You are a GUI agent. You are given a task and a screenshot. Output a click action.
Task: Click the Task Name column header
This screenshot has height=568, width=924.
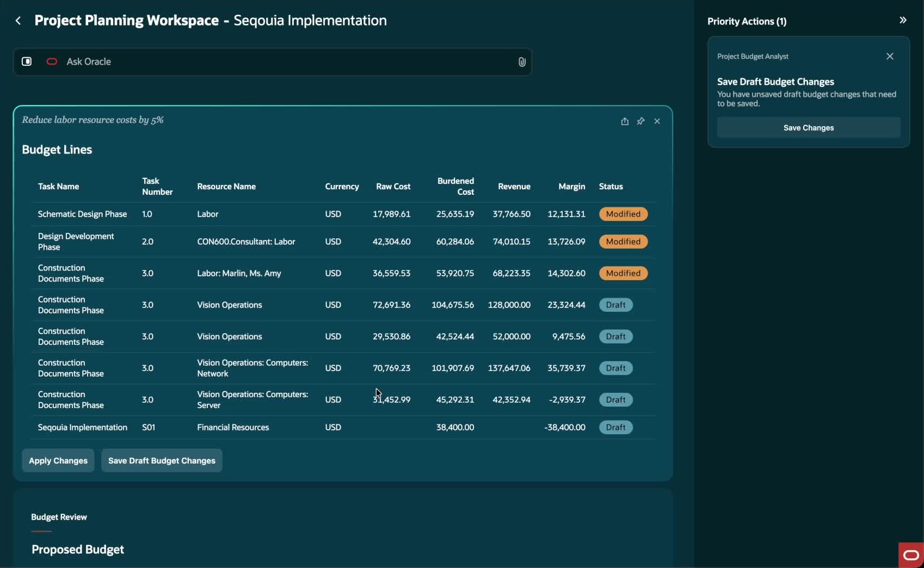pyautogui.click(x=58, y=186)
